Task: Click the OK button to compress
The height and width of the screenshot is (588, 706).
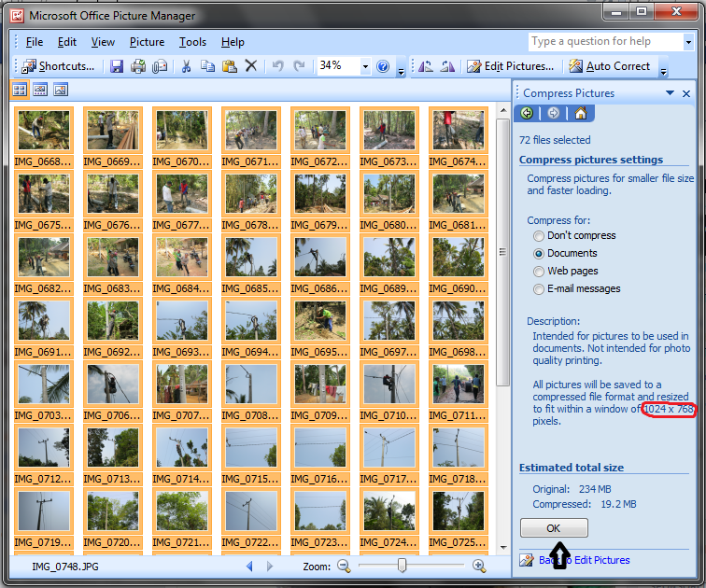Action: [x=554, y=527]
